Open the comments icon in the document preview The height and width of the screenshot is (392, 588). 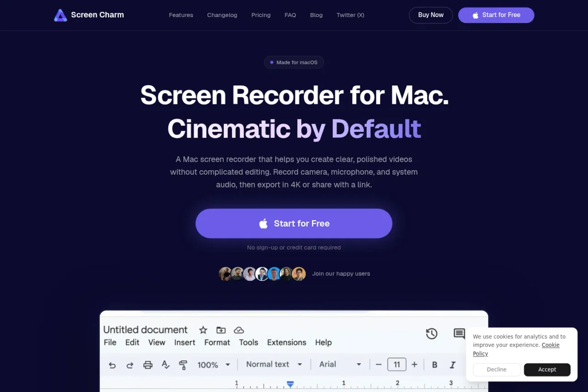(459, 334)
